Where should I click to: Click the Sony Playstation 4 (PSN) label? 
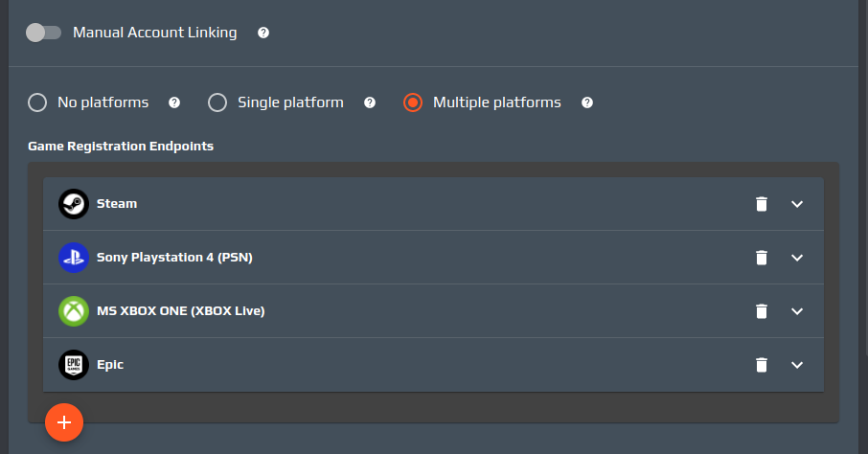174,258
